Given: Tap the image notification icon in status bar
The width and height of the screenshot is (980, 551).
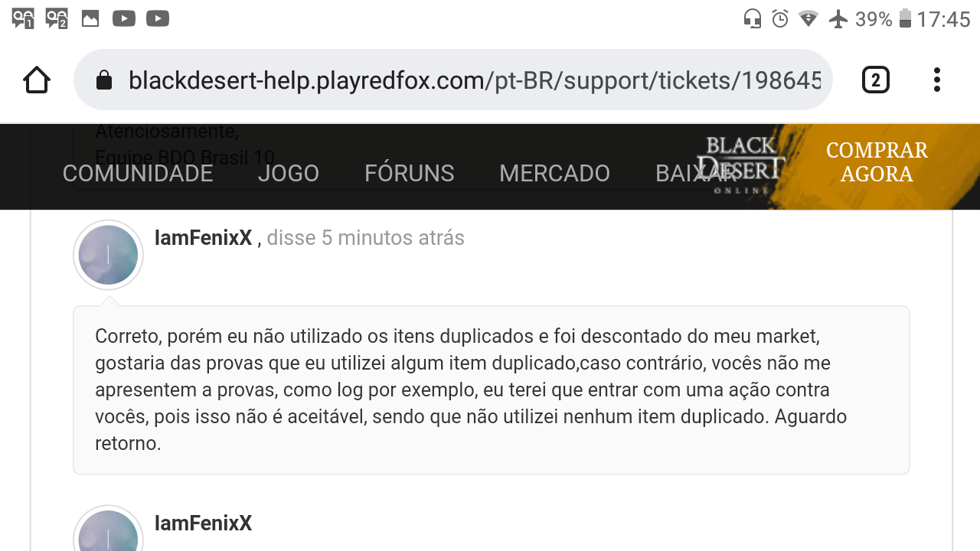Looking at the screenshot, I should [90, 18].
